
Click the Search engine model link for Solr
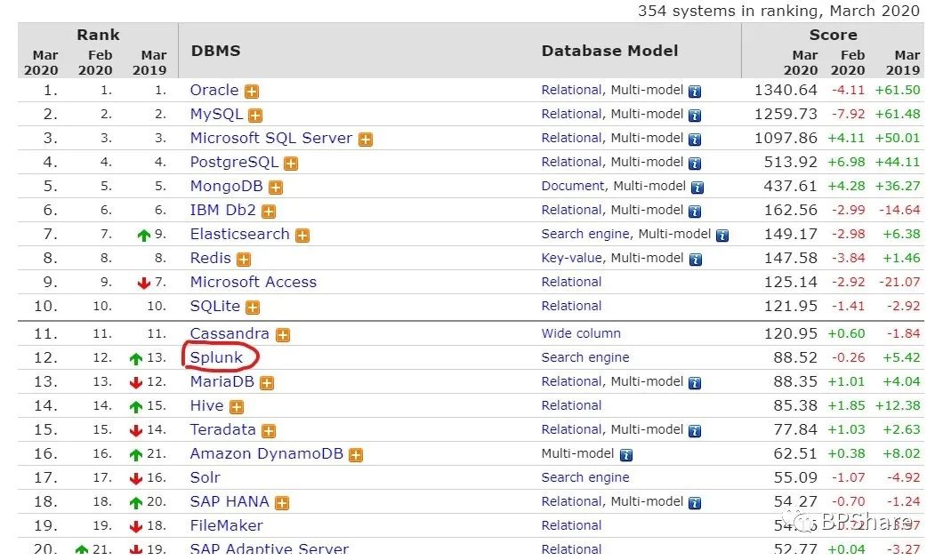point(584,477)
